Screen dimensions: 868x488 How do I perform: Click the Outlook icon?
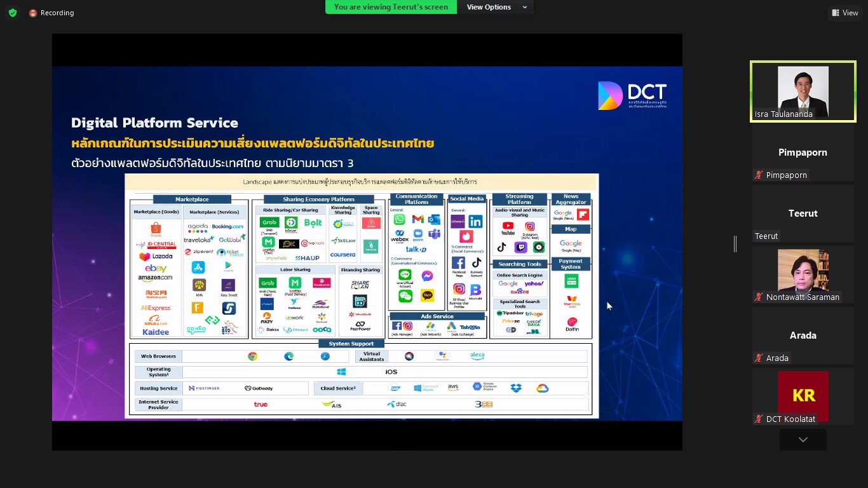pyautogui.click(x=434, y=219)
